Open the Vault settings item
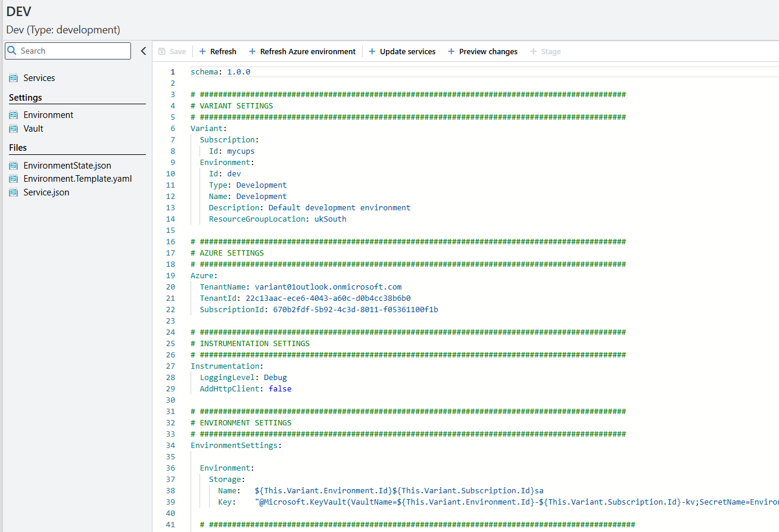Image resolution: width=779 pixels, height=532 pixels. pyautogui.click(x=33, y=129)
